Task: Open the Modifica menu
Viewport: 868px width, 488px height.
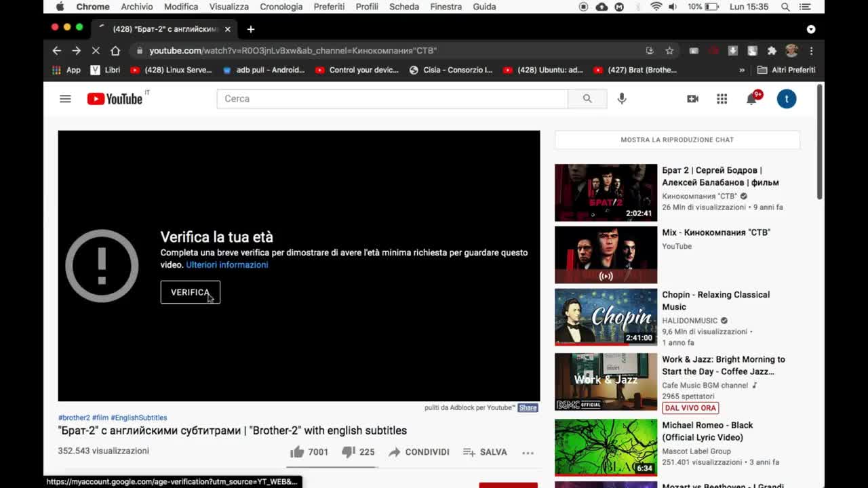Action: coord(181,7)
